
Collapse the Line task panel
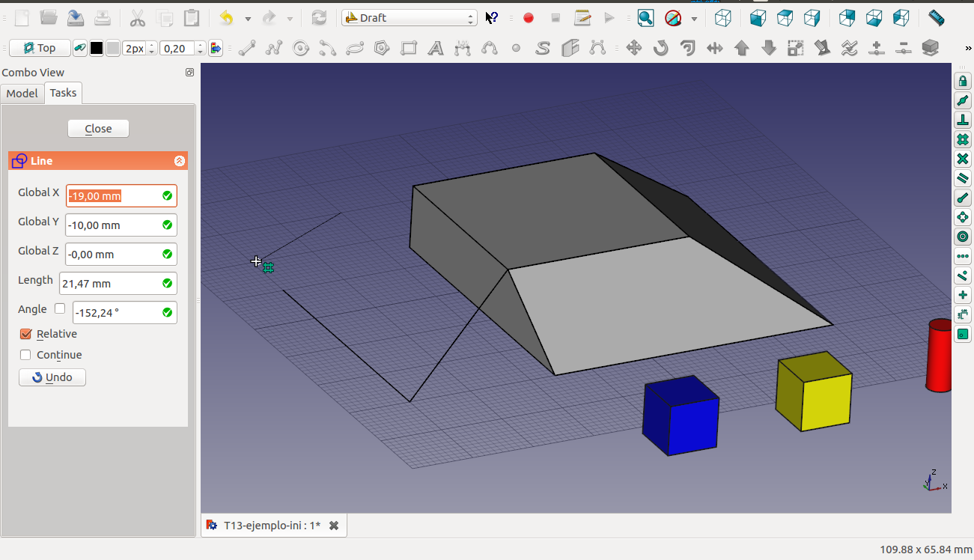(180, 161)
